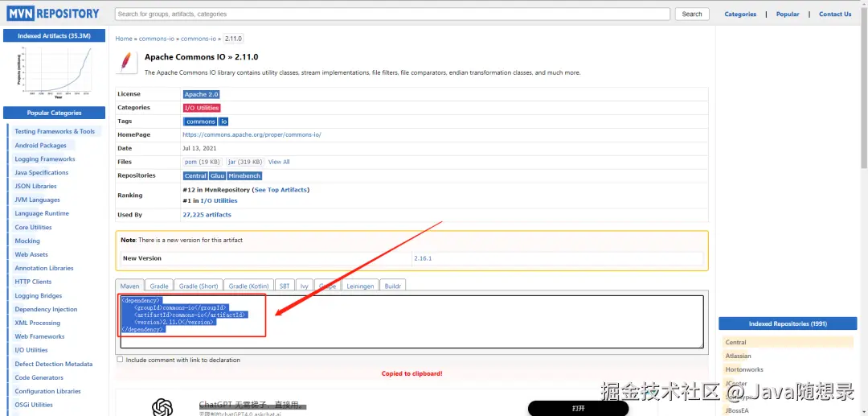Viewport: 868px width, 416px height.
Task: Open Hortonworks indexed repository
Action: click(744, 369)
